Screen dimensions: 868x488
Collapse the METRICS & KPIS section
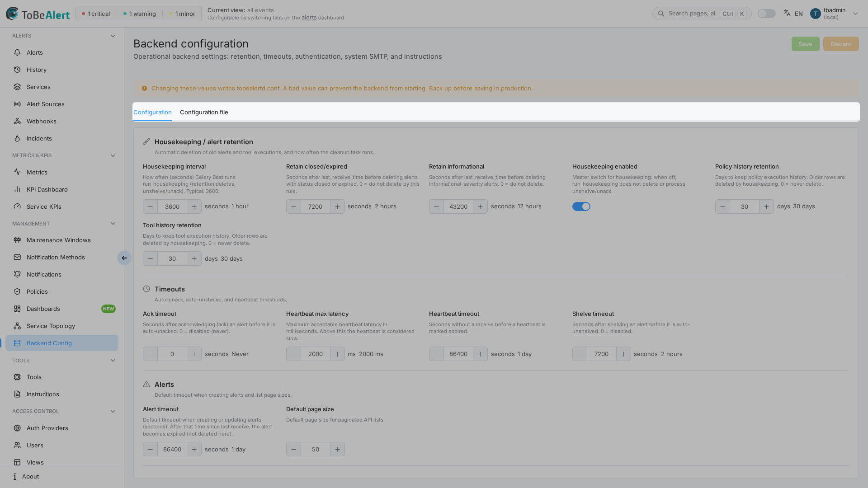[113, 155]
